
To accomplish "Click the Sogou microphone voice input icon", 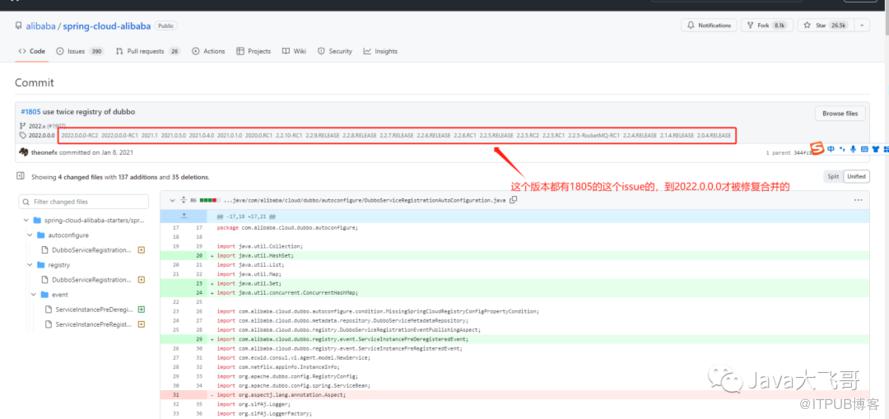I will (853, 149).
